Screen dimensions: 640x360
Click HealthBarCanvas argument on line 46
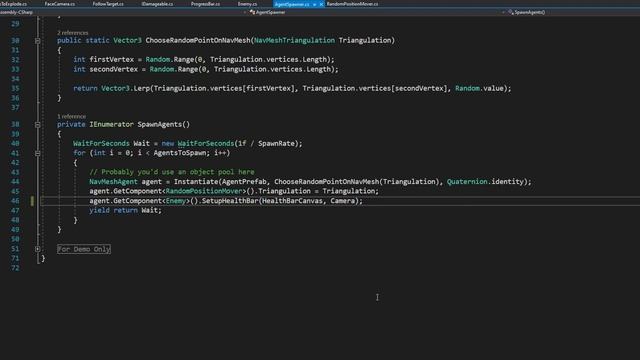point(292,201)
